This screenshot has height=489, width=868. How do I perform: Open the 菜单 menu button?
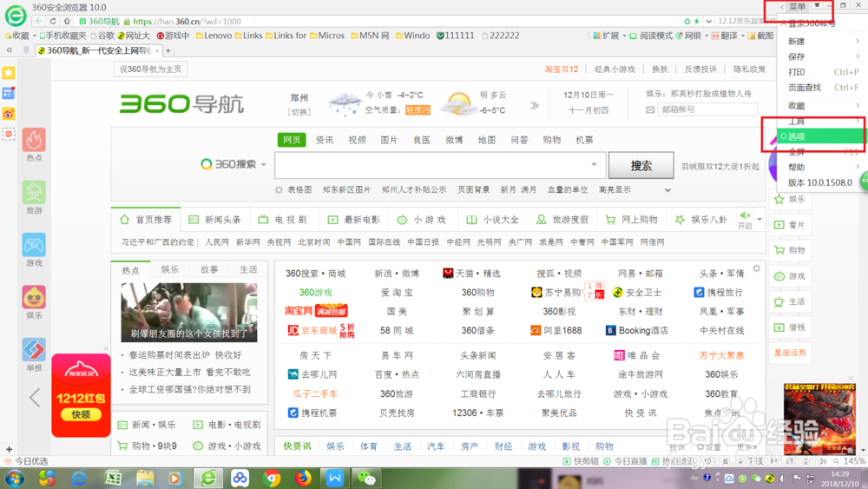797,6
